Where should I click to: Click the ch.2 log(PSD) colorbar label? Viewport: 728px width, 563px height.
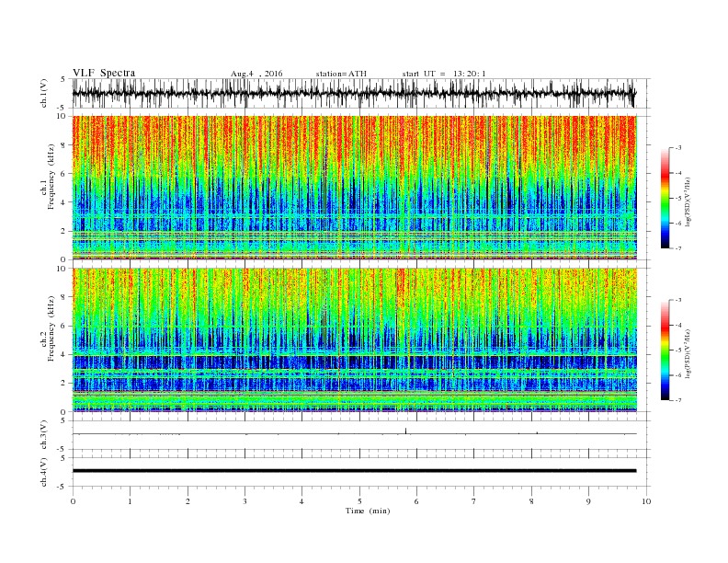688,353
